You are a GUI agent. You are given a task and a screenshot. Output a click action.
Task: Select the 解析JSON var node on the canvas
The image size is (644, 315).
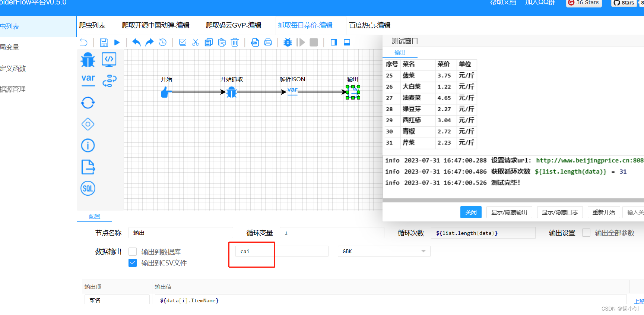(x=292, y=91)
